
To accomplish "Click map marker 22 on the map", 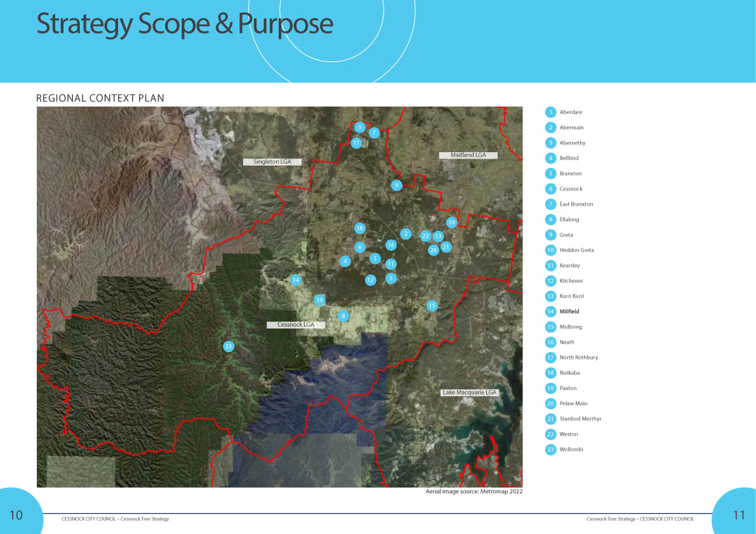I will (425, 236).
